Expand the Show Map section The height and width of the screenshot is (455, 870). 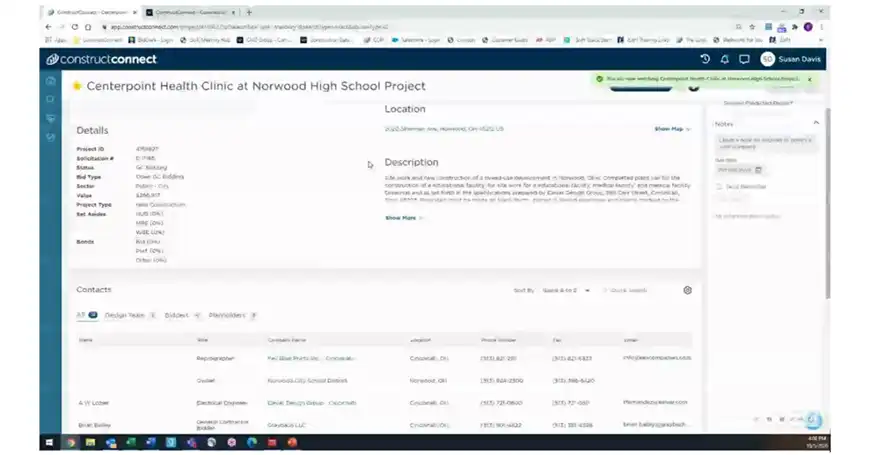672,129
